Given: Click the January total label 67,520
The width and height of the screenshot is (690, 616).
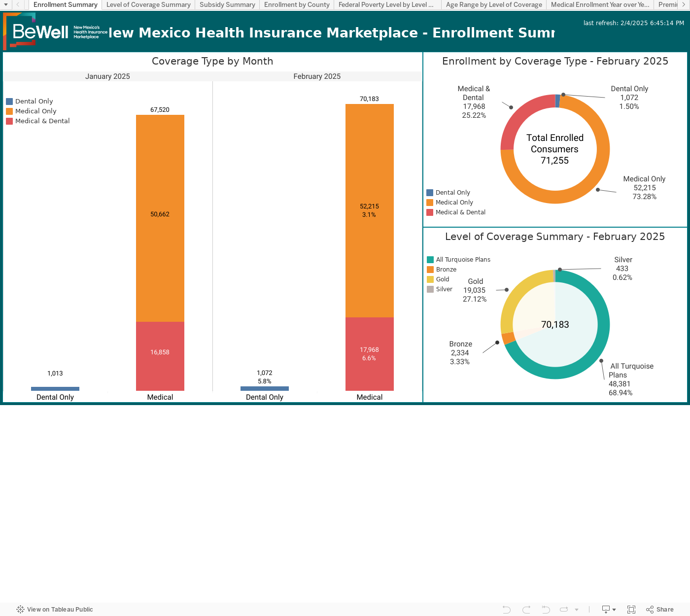Looking at the screenshot, I should tap(160, 110).
